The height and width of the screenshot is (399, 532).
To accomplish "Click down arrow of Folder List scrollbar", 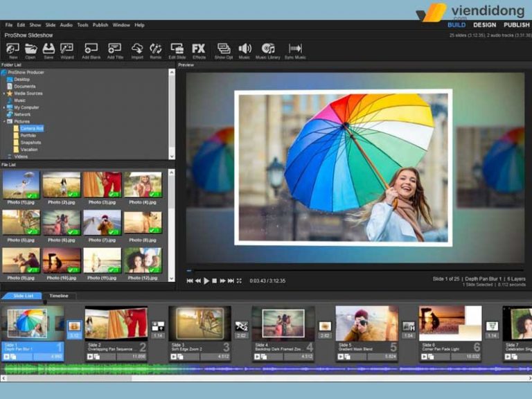I will 172,156.
